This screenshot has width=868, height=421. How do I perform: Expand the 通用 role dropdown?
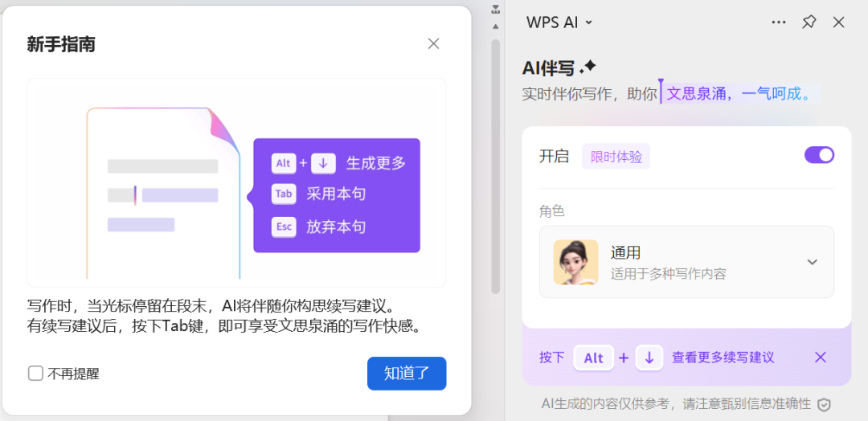812,262
